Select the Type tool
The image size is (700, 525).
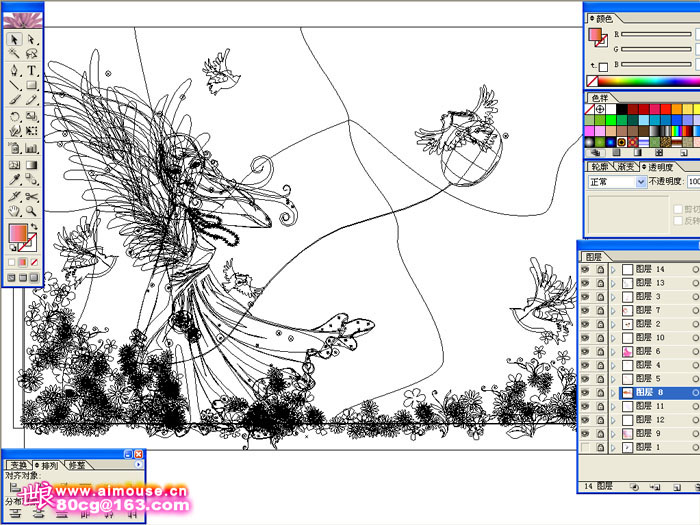coord(31,71)
